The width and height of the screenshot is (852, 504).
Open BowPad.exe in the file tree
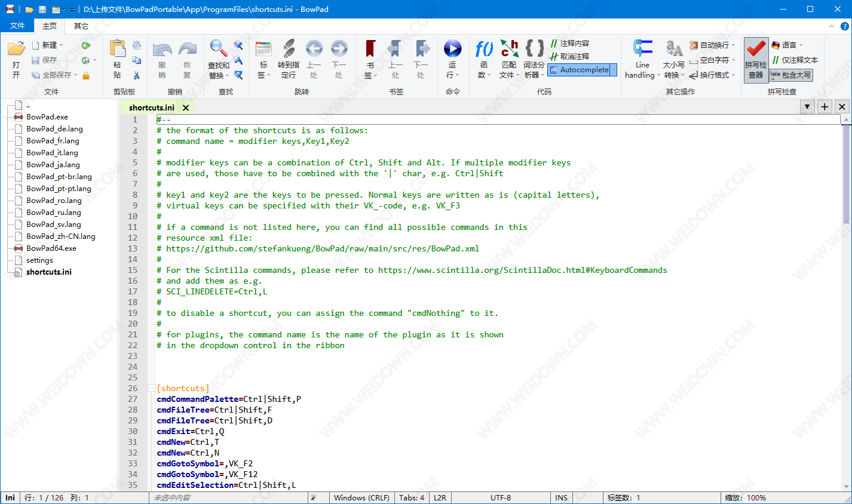47,116
